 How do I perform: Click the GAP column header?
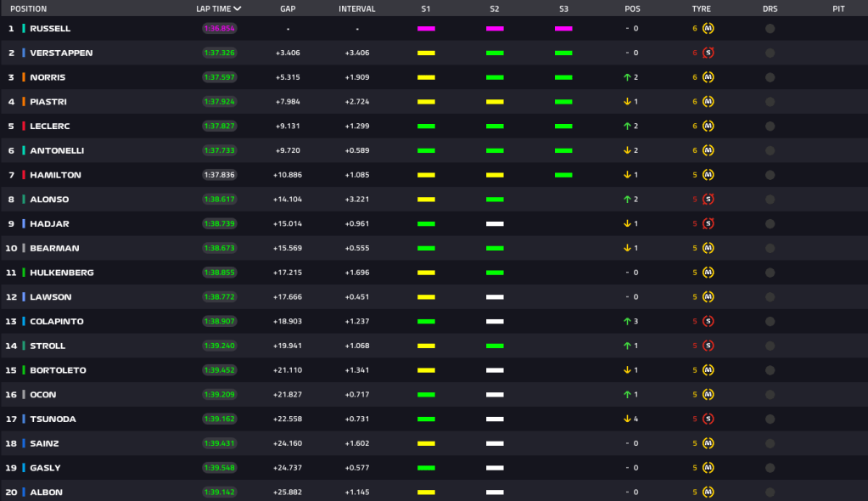288,8
